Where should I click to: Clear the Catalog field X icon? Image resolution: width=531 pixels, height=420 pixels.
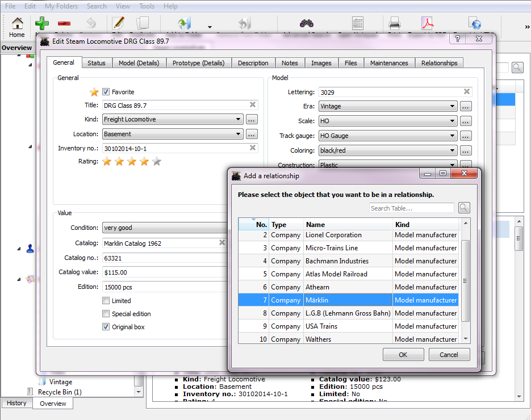pos(222,242)
